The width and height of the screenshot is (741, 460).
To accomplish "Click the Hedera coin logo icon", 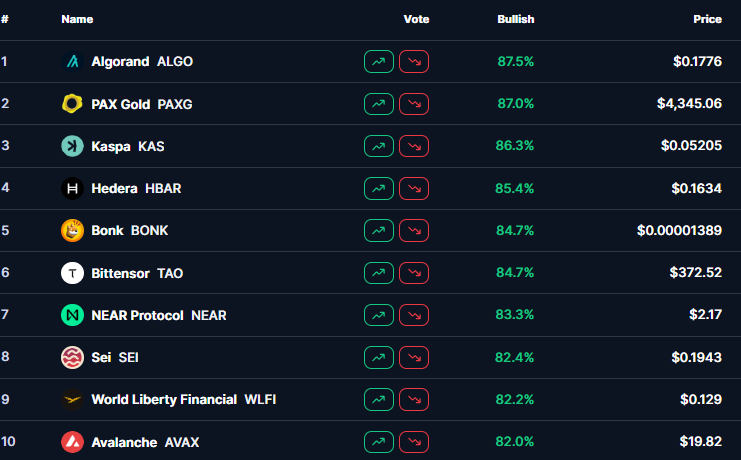I will tap(72, 188).
